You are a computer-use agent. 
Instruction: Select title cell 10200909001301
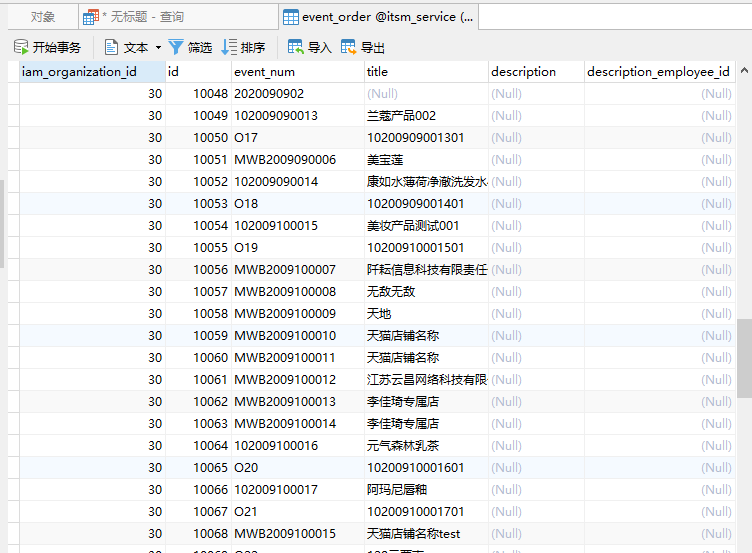pyautogui.click(x=426, y=138)
